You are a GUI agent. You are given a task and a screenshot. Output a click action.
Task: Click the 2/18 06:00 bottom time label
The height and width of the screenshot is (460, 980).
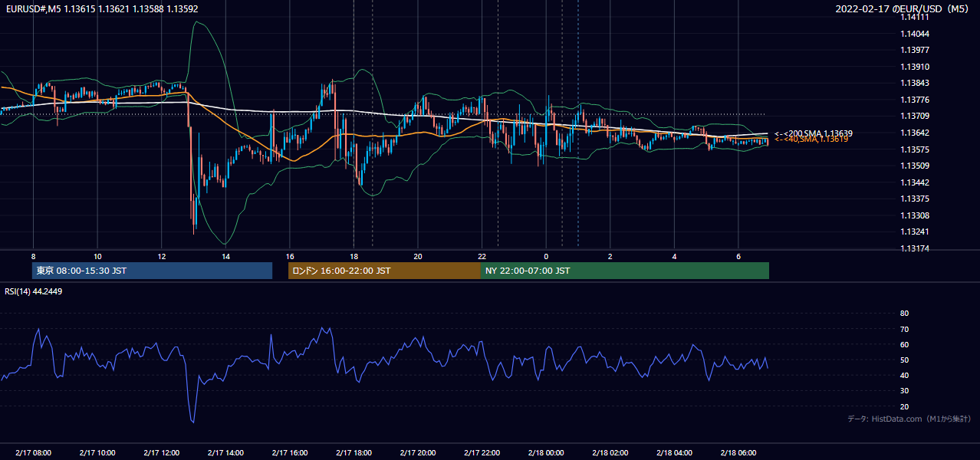point(738,453)
